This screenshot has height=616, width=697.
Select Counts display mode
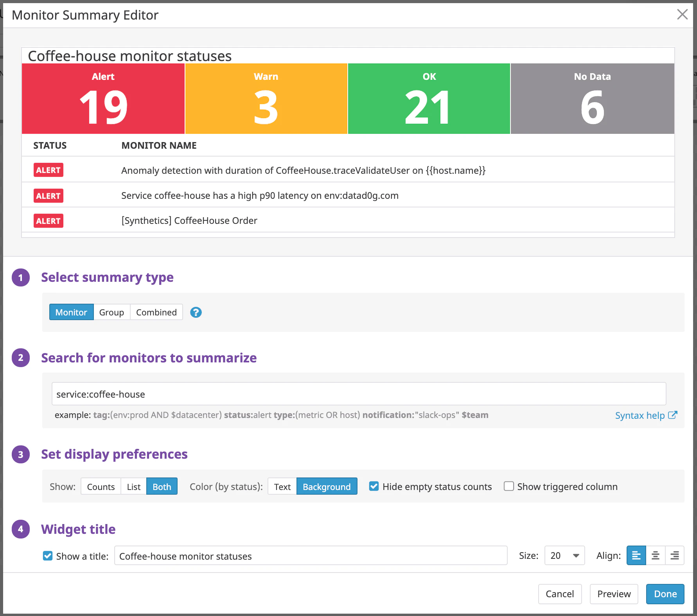click(101, 486)
